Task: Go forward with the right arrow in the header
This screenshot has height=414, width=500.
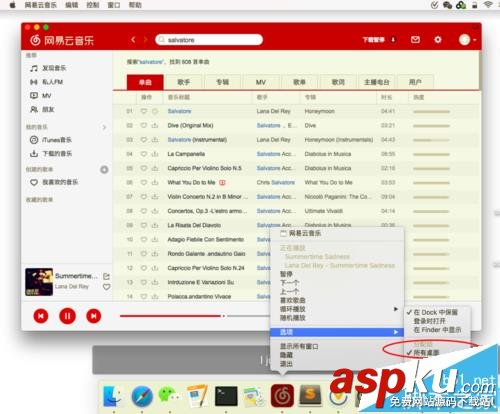Action: 145,40
